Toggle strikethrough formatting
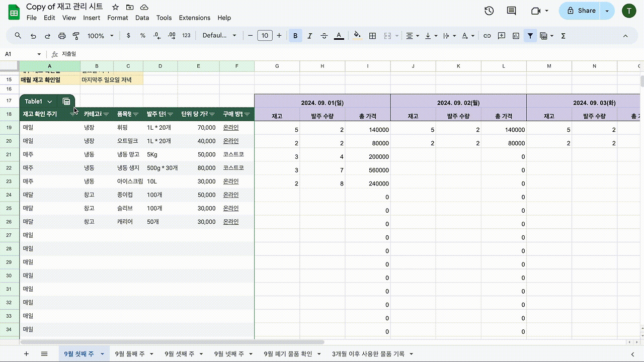Viewport: 644px width, 362px height. pos(324,36)
